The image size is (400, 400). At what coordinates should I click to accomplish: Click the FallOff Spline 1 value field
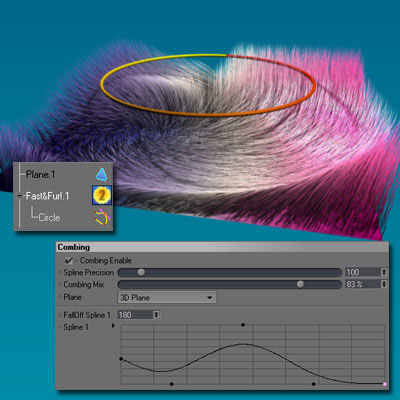click(x=135, y=315)
